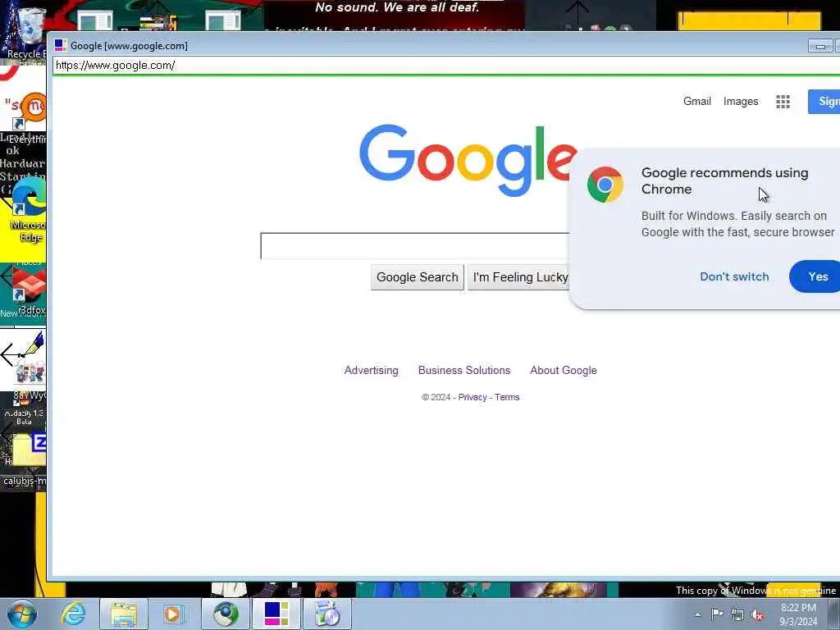The width and height of the screenshot is (840, 630).
Task: Click the browser window favicon in title bar
Action: (61, 46)
